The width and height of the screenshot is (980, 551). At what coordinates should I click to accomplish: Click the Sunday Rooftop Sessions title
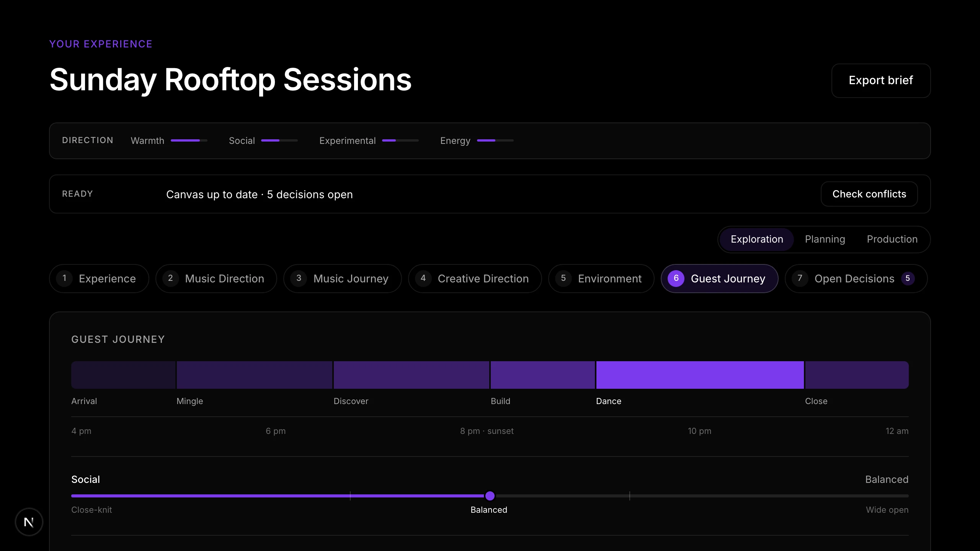(x=230, y=80)
